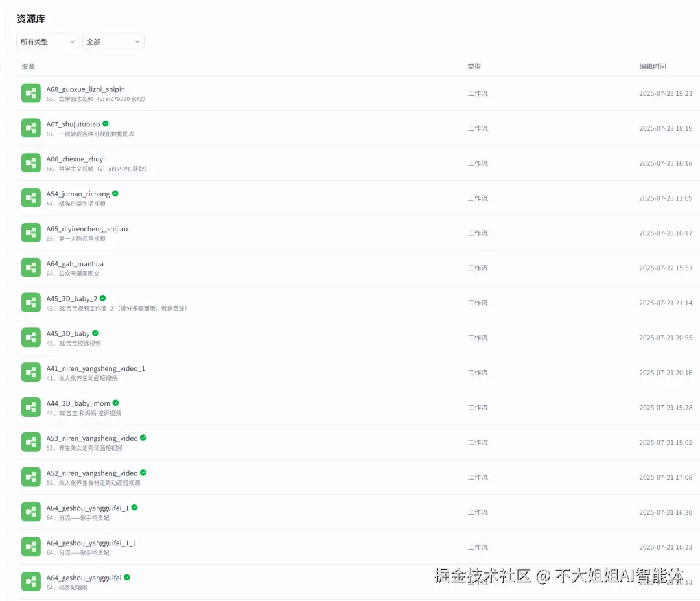Click description 41、拟人化养生动画短视频
700x601 pixels.
82,378
